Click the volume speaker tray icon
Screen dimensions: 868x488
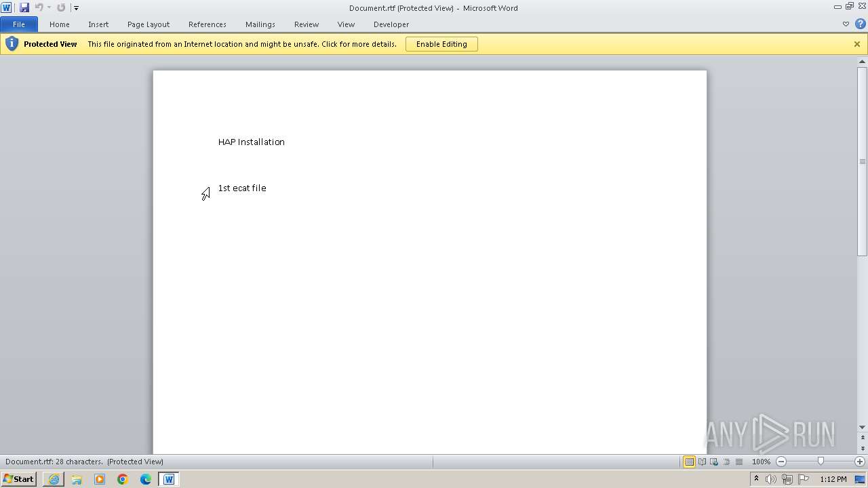pos(771,479)
